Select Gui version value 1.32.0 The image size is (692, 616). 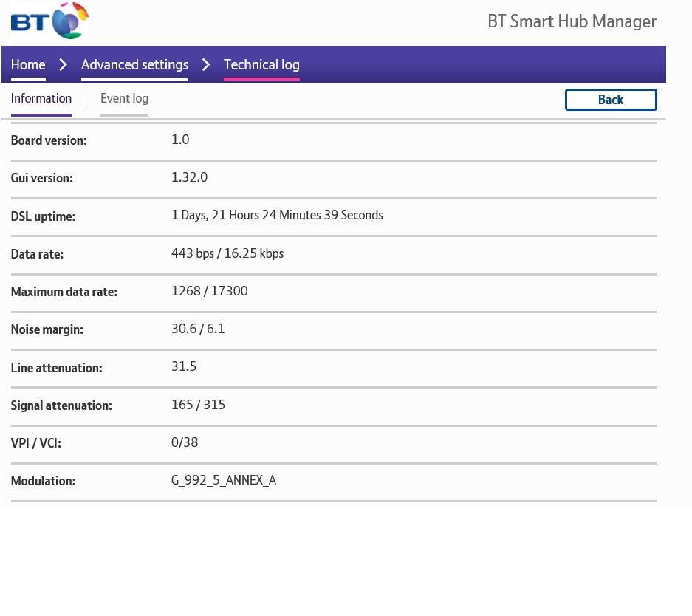[189, 177]
